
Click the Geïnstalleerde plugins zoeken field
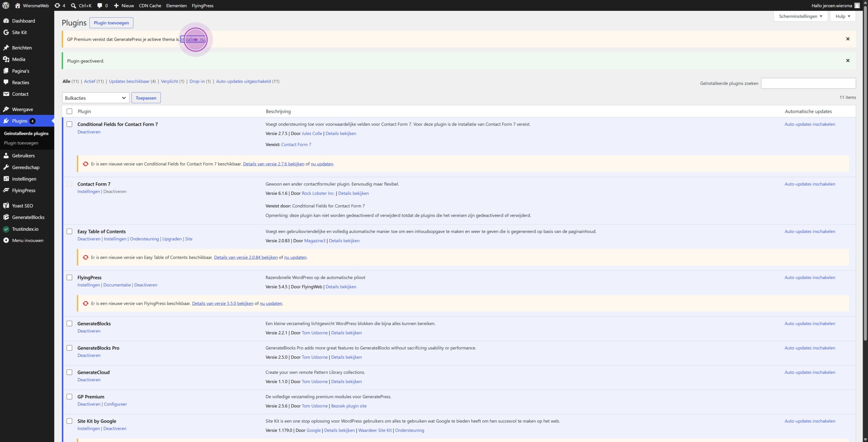pyautogui.click(x=808, y=83)
